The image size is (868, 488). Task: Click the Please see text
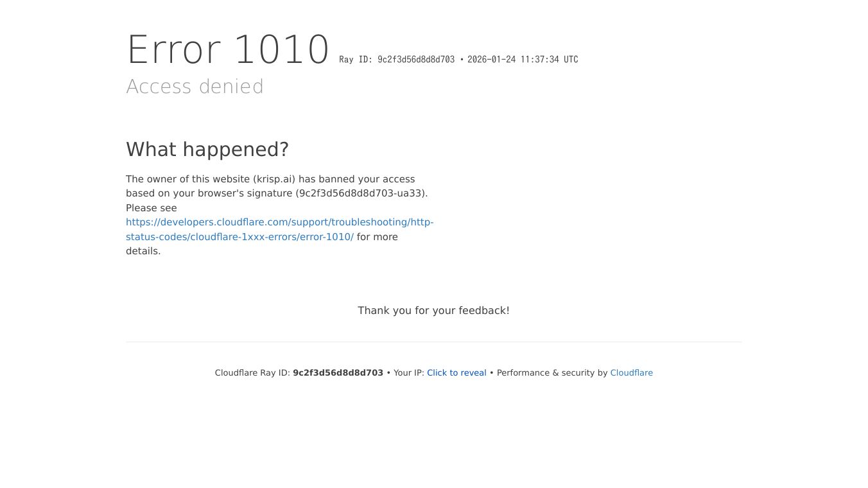click(152, 208)
